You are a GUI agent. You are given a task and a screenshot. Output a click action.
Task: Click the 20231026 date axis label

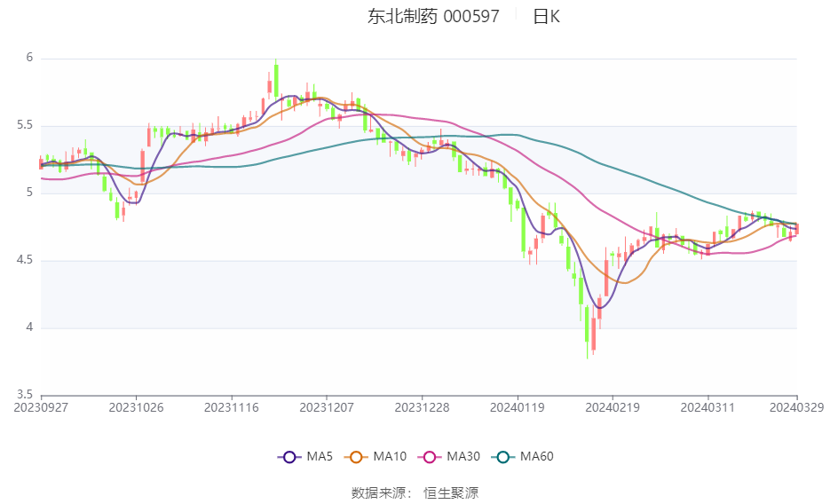click(136, 408)
